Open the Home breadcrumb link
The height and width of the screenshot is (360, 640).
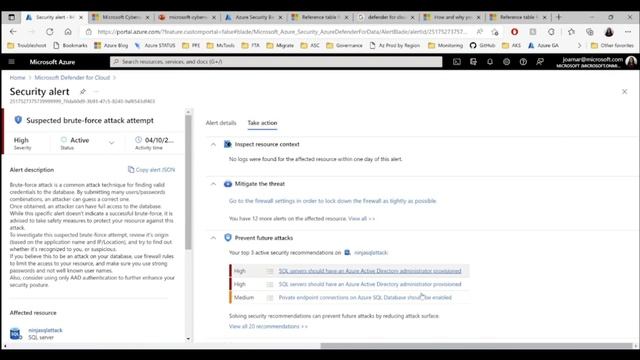pos(18,78)
